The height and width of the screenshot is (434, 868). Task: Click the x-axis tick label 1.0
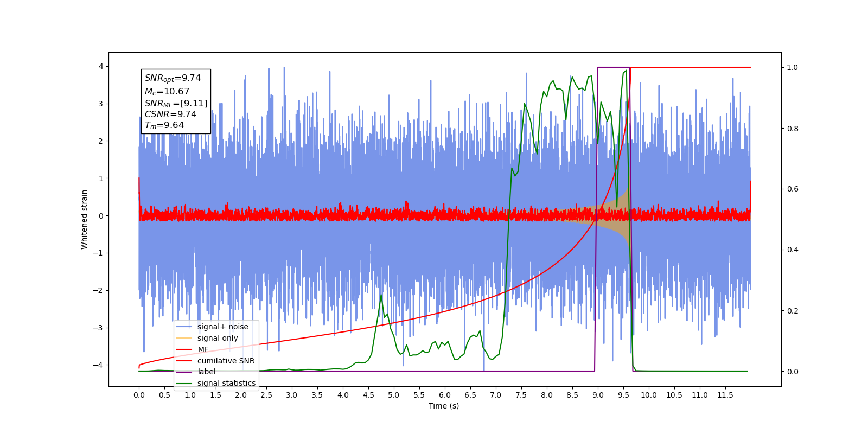pos(190,395)
